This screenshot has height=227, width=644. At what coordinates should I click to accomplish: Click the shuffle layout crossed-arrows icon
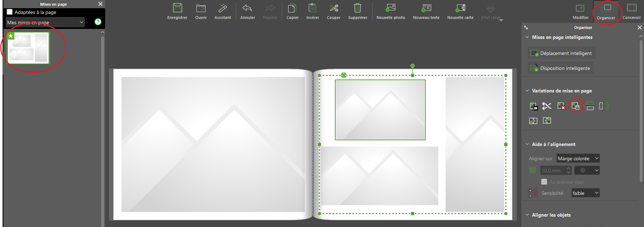[547, 106]
